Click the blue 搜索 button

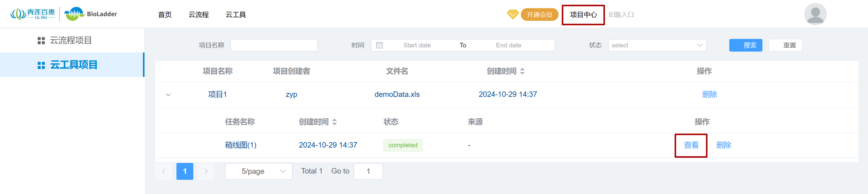745,45
